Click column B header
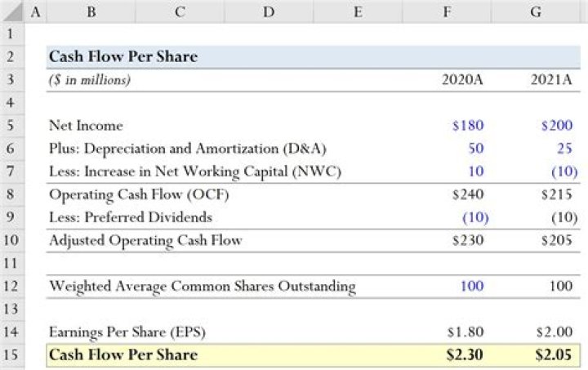 [90, 12]
